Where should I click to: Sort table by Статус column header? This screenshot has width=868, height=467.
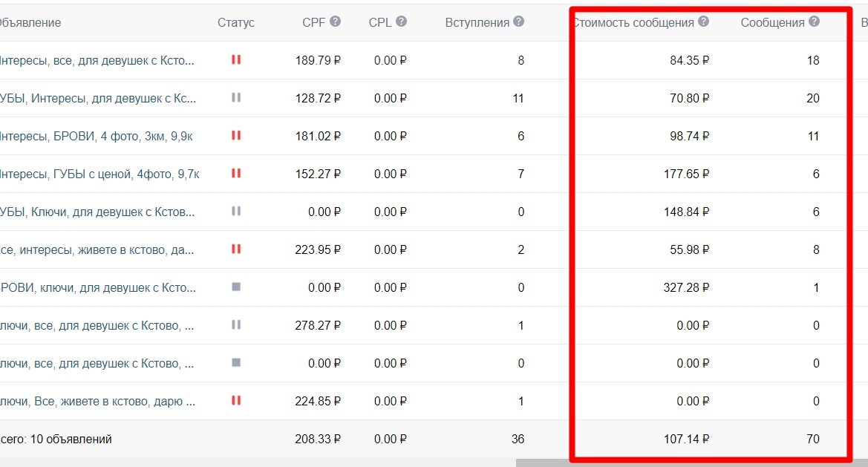(236, 23)
